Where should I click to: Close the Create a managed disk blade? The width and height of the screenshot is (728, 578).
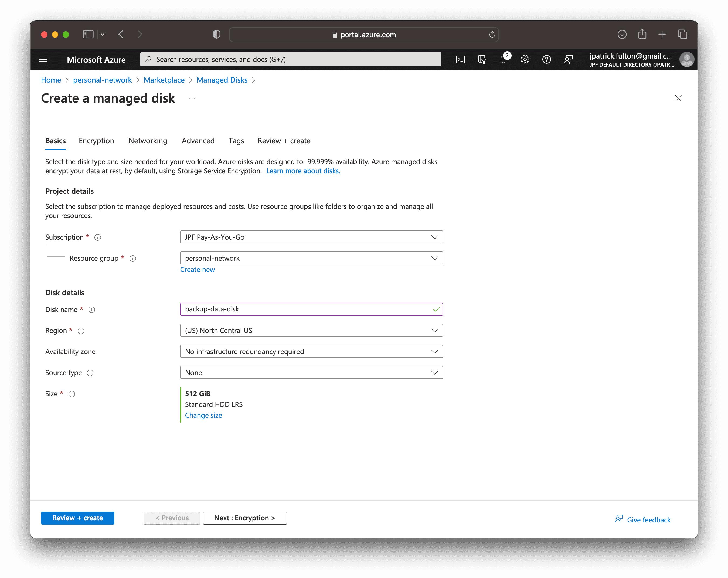pos(678,98)
